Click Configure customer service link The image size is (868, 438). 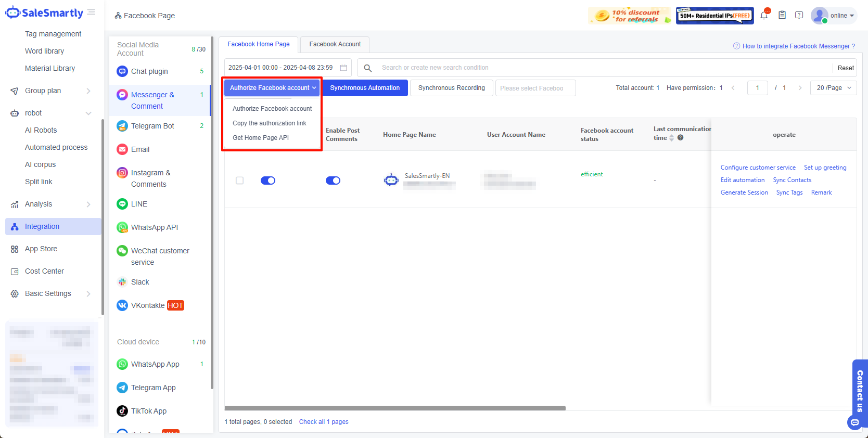758,168
